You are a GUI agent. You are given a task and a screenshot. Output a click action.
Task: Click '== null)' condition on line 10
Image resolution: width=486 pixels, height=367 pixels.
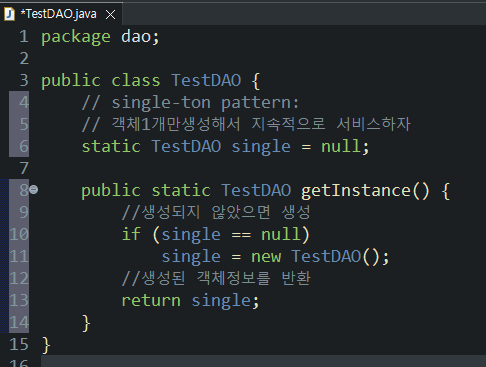pos(271,234)
